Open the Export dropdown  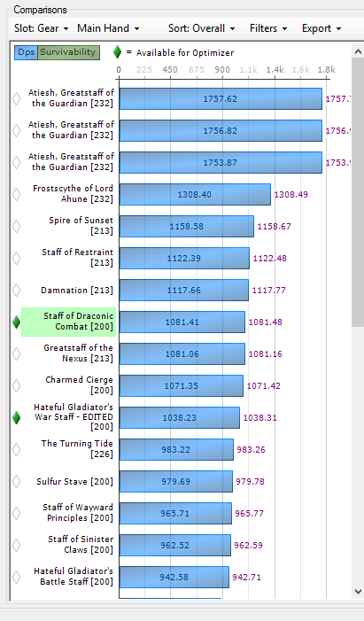point(321,28)
